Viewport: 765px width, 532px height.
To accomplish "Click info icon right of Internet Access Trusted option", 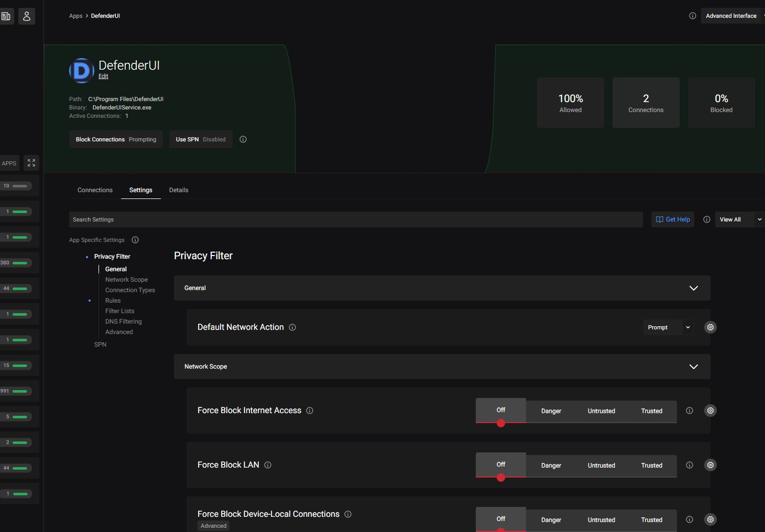I will tap(690, 411).
